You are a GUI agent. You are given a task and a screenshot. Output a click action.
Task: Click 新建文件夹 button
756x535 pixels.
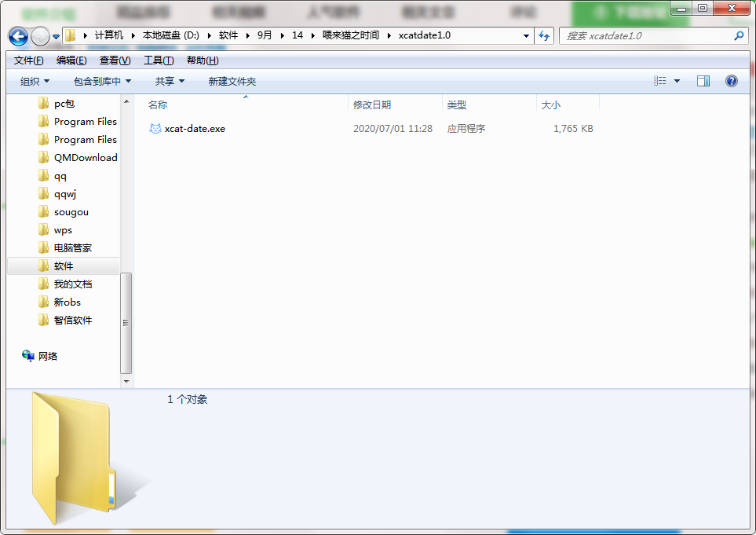pos(232,81)
